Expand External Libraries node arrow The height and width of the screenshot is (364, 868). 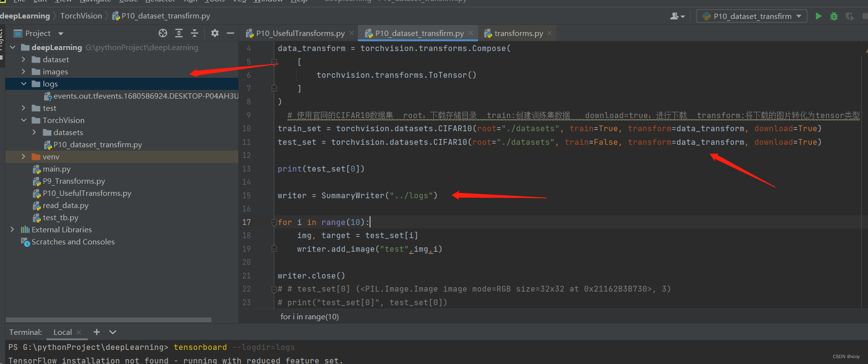[13, 229]
